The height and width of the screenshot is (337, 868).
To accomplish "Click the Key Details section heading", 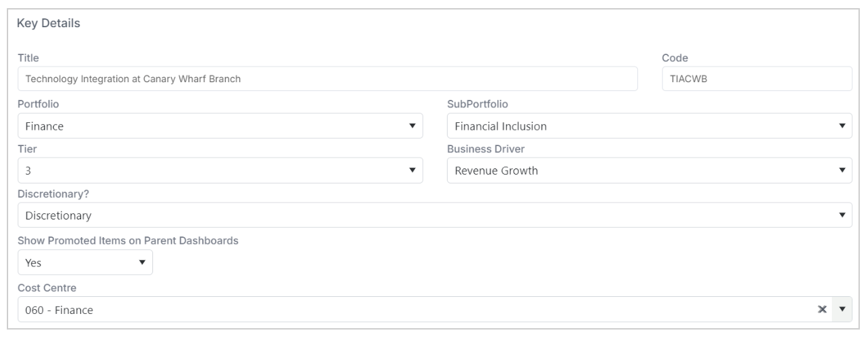I will click(x=49, y=24).
